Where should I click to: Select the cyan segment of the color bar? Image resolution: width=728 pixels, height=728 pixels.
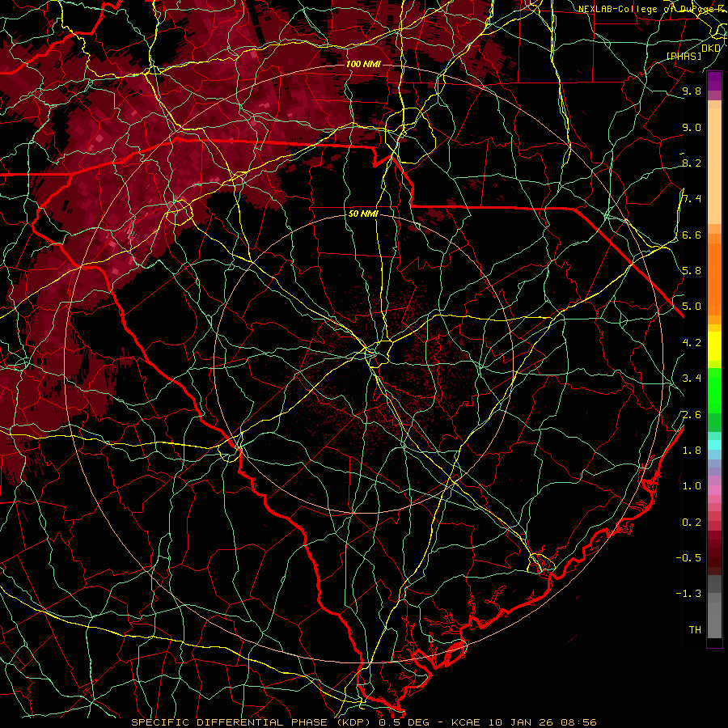(714, 444)
